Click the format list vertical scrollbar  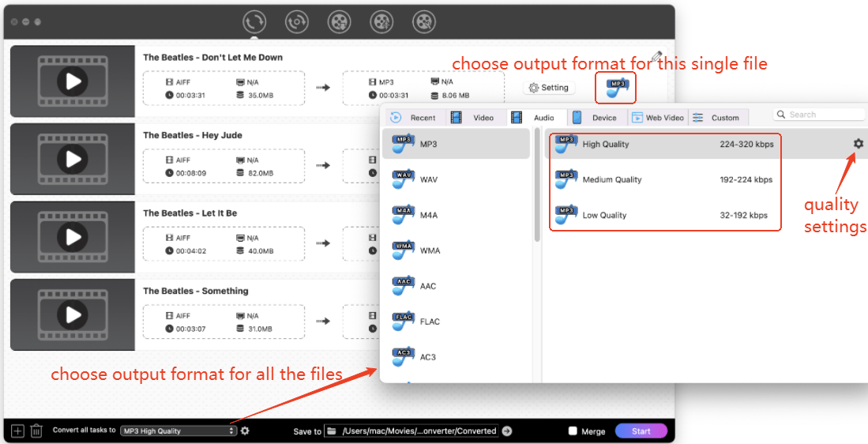[x=538, y=190]
